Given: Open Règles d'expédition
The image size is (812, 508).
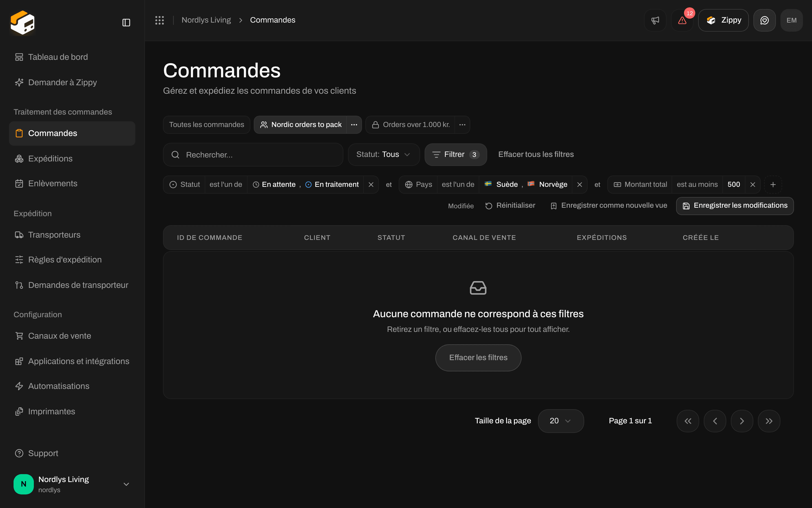Looking at the screenshot, I should [72, 260].
